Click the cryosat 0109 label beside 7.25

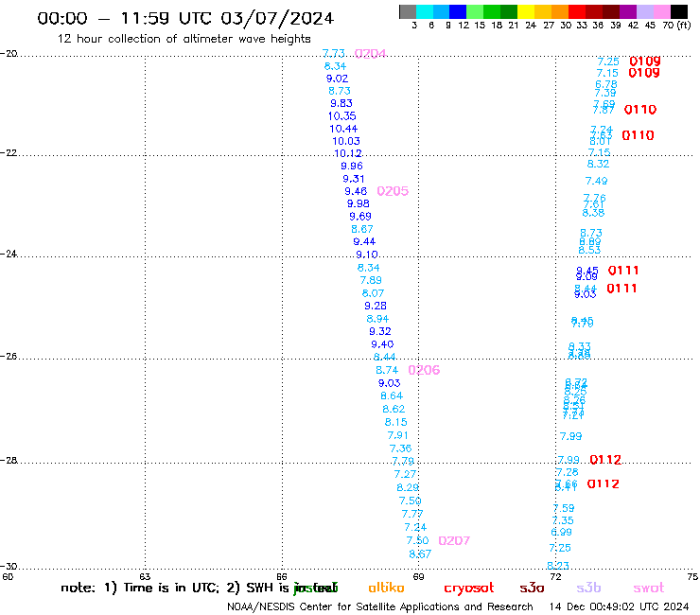click(644, 61)
